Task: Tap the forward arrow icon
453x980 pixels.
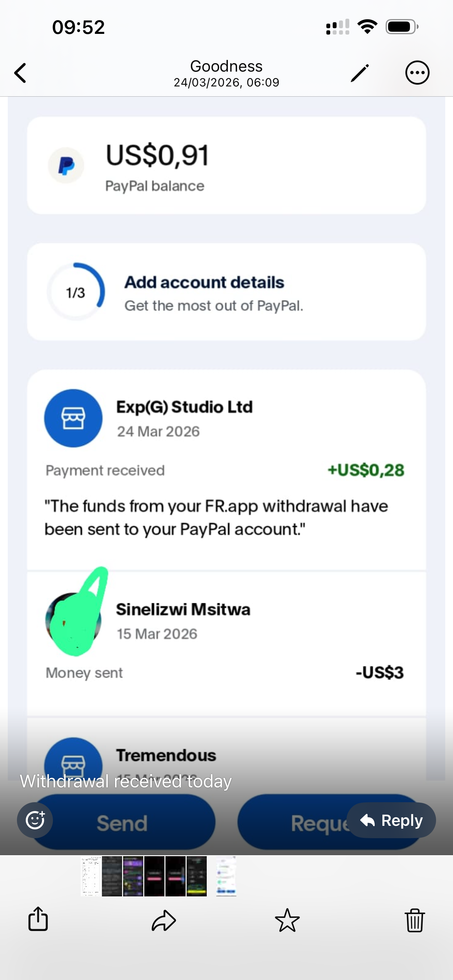Action: [164, 920]
